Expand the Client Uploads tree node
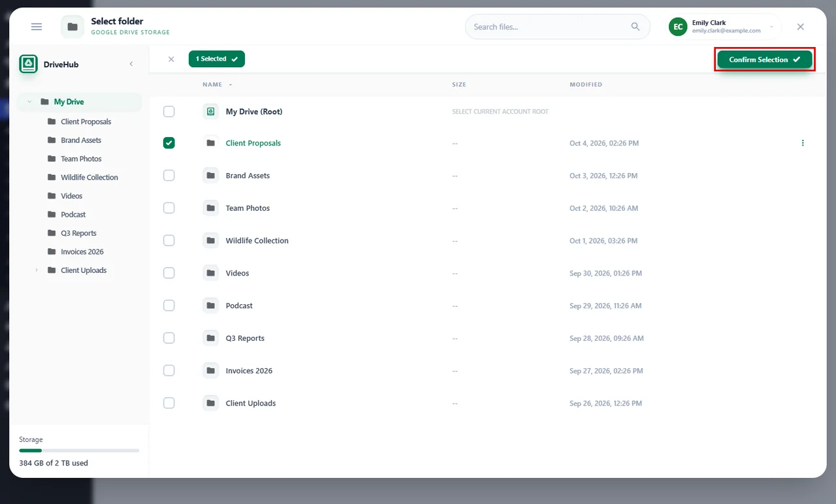Image resolution: width=836 pixels, height=504 pixels. coord(37,270)
